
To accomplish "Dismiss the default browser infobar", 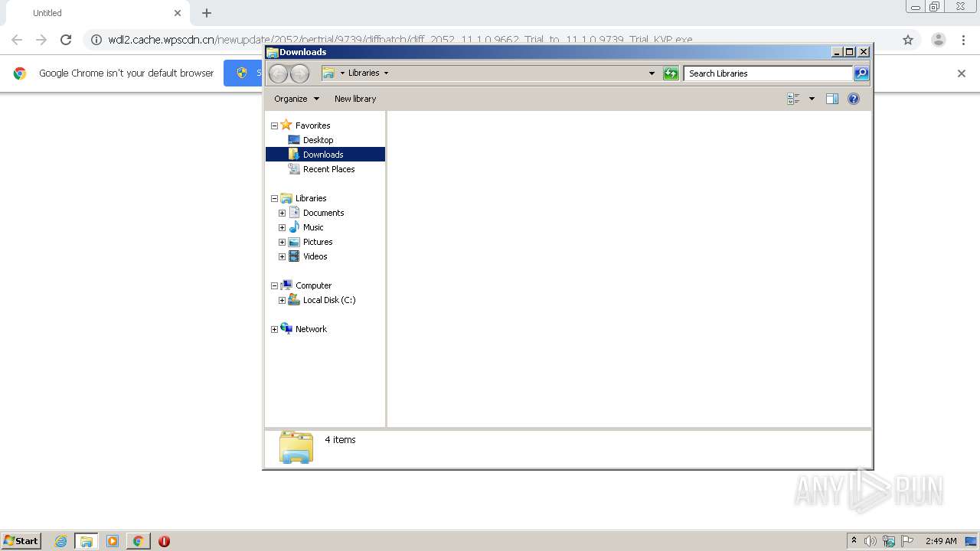I will tap(962, 73).
